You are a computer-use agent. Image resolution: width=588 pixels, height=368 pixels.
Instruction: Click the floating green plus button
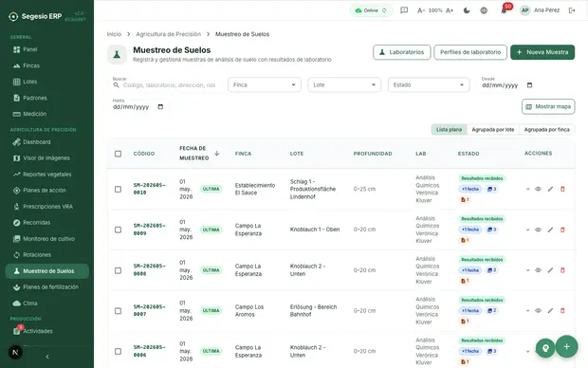[x=566, y=346]
